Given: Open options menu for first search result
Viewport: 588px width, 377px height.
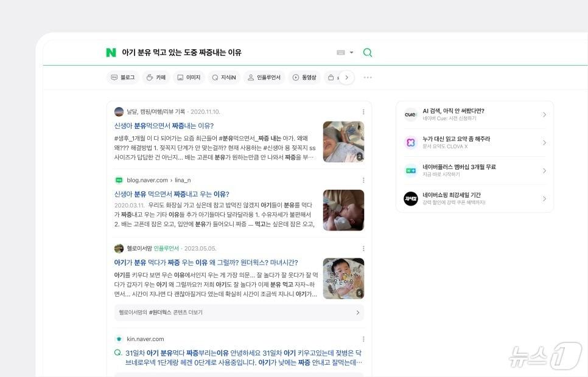Looking at the screenshot, I should point(363,112).
